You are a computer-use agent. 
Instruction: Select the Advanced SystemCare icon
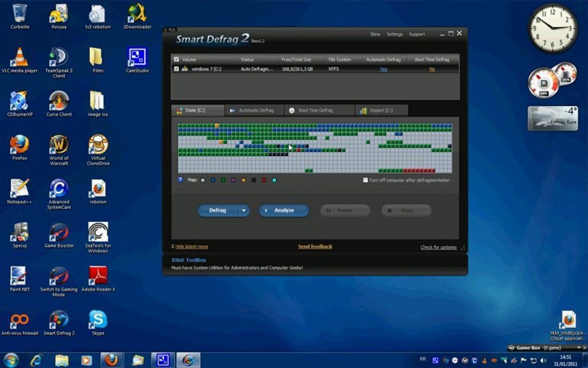pos(59,194)
